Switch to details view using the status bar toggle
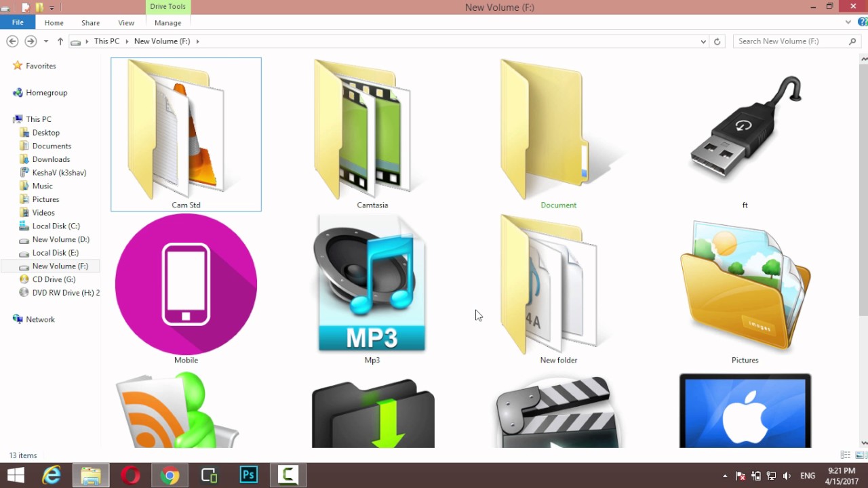The image size is (868, 488). tap(846, 455)
